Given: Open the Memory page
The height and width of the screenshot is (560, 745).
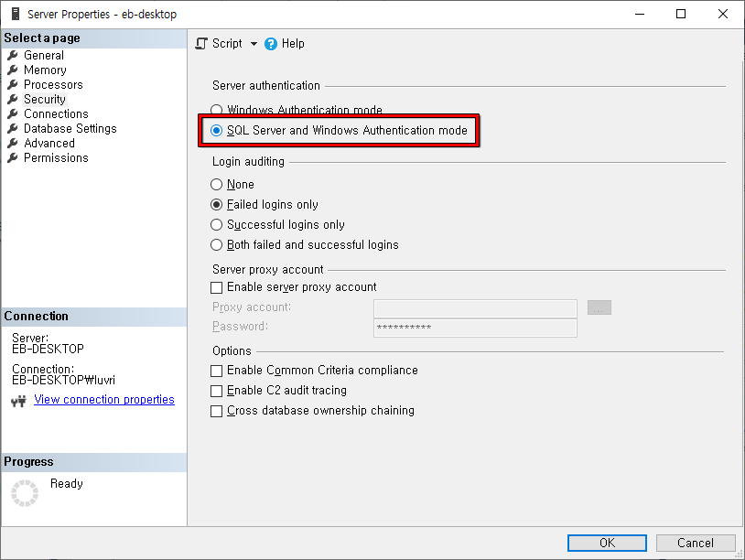Looking at the screenshot, I should (x=45, y=70).
